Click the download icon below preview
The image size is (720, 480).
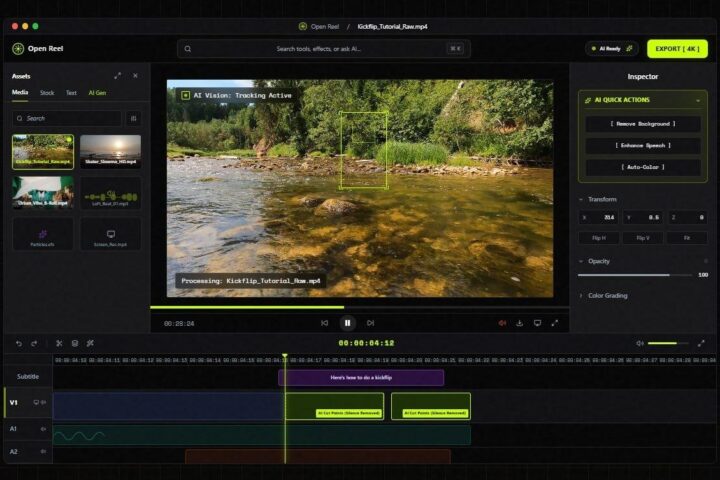point(519,323)
